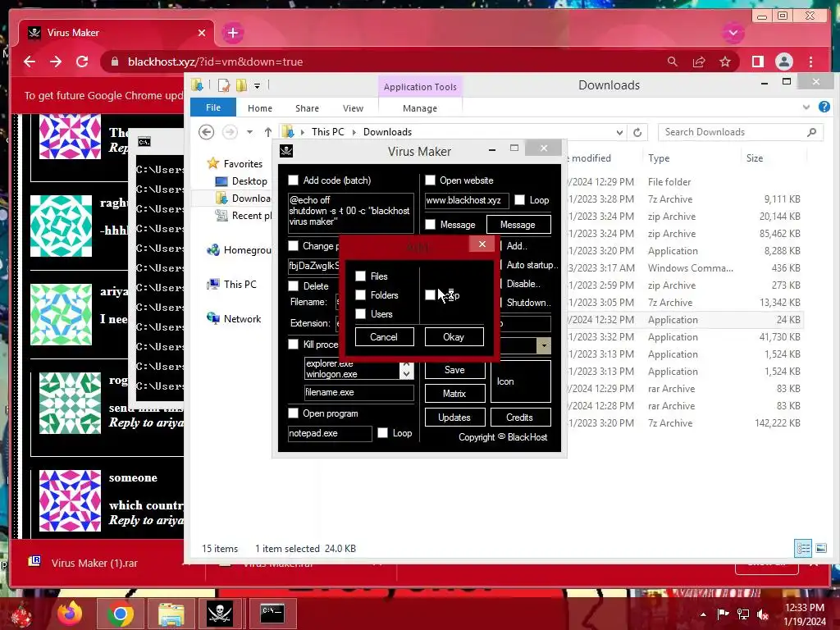
Task: Open the File tab in Explorer
Action: (213, 107)
